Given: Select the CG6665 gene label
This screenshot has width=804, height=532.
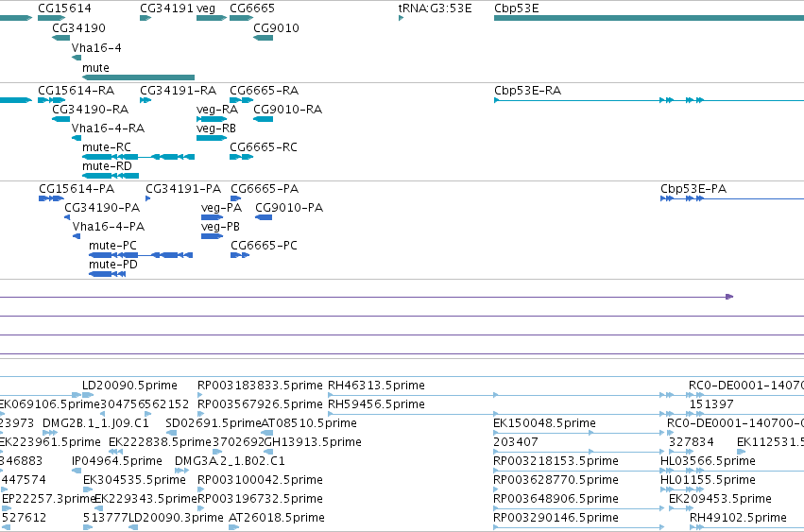Looking at the screenshot, I should click(x=252, y=9).
